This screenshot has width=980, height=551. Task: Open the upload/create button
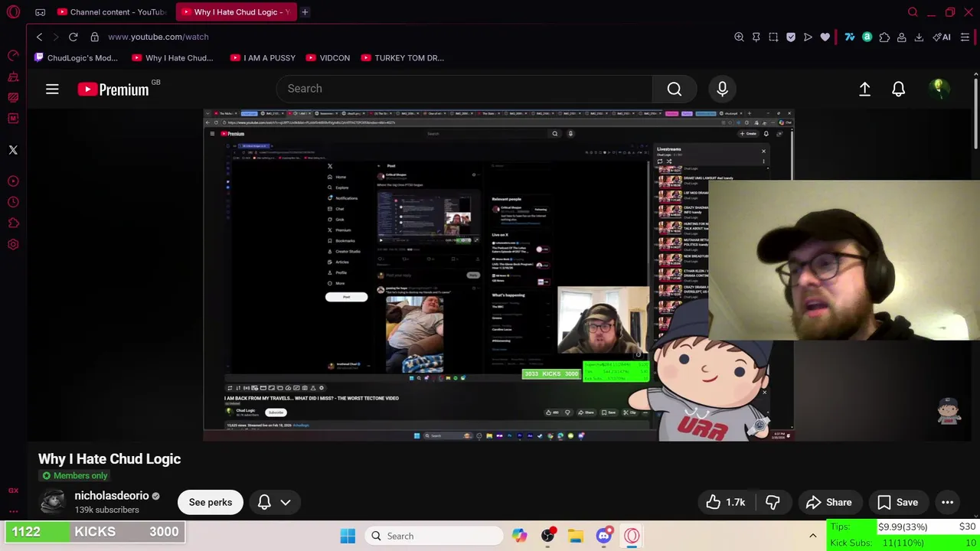(x=864, y=90)
